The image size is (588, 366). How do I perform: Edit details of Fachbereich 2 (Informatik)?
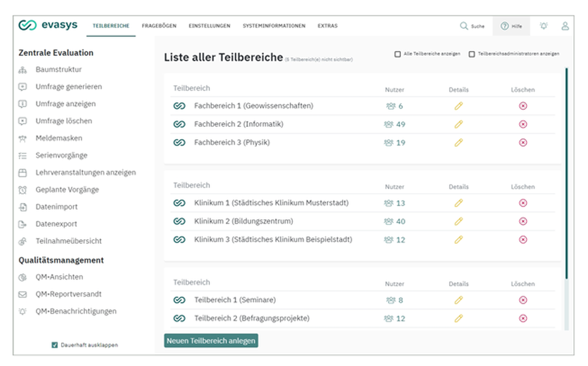point(458,125)
